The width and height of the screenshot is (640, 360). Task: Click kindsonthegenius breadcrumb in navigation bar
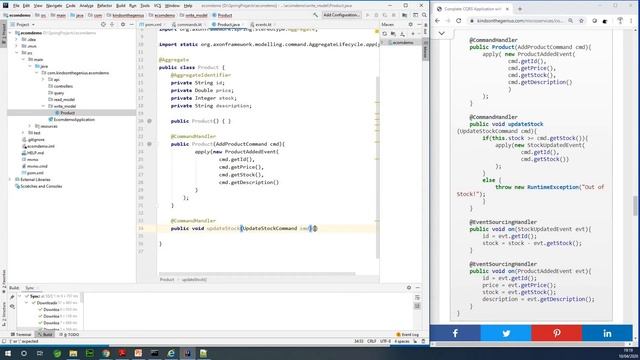tap(125, 15)
